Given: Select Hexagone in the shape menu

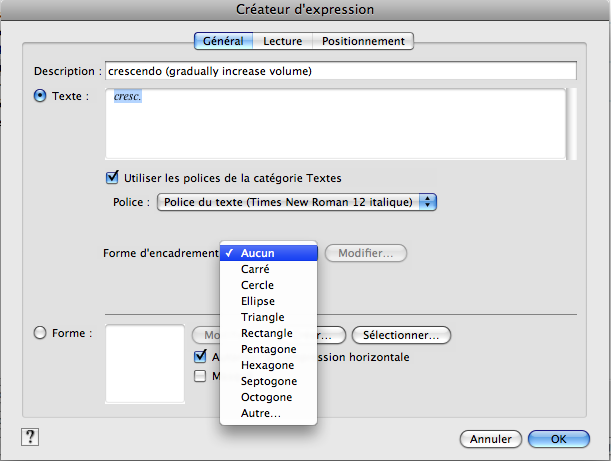Looking at the screenshot, I should pyautogui.click(x=267, y=365).
